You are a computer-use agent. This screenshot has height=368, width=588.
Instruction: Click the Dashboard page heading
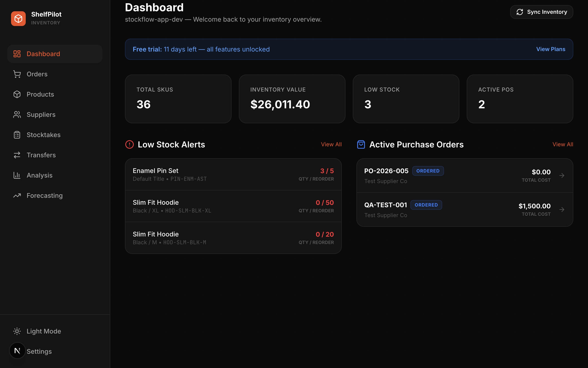(x=154, y=7)
